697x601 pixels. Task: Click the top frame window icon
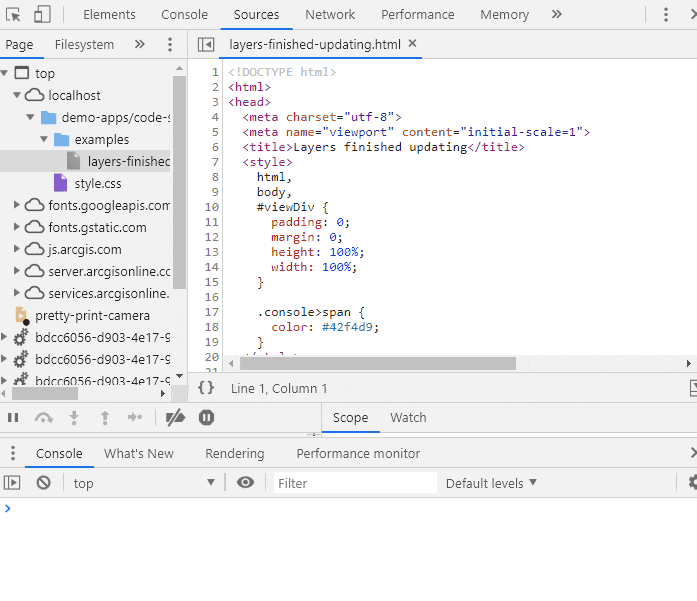coord(22,72)
